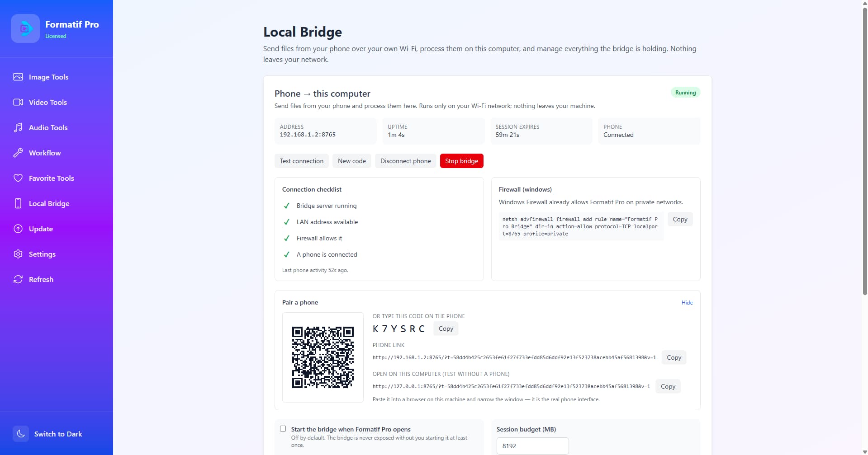Open Favorite Tools label in sidebar
The height and width of the screenshot is (455, 868).
click(52, 178)
